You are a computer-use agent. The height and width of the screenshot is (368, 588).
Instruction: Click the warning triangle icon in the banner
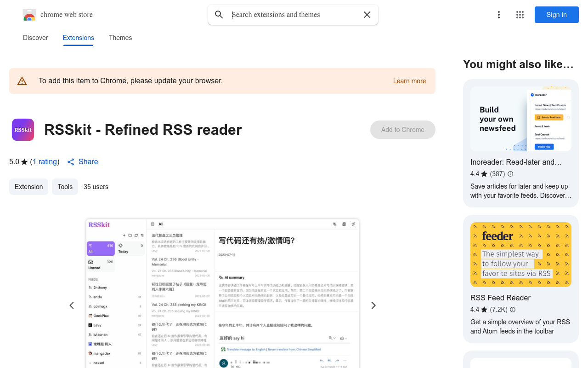coord(22,81)
